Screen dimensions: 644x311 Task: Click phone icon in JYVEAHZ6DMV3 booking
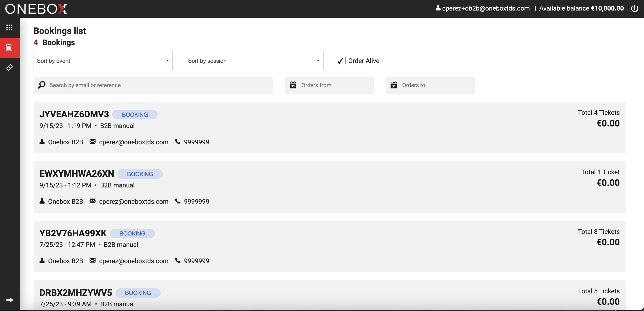coord(178,141)
